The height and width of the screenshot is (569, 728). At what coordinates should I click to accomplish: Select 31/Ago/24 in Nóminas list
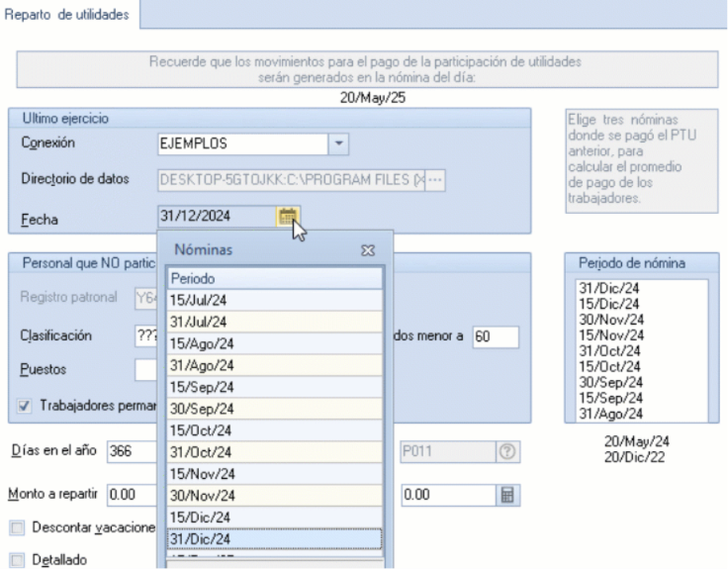[x=275, y=365]
